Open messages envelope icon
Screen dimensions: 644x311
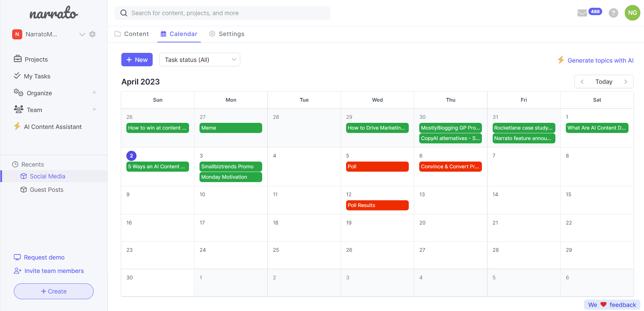582,13
